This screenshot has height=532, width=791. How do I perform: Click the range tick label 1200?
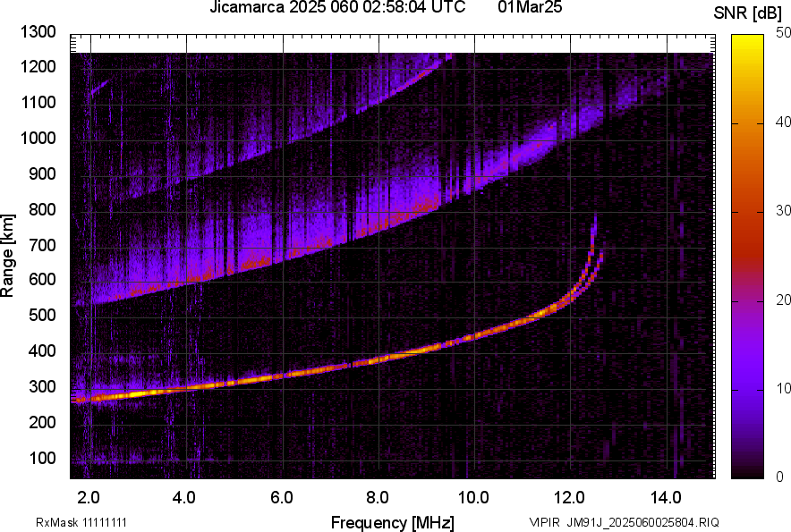38,66
